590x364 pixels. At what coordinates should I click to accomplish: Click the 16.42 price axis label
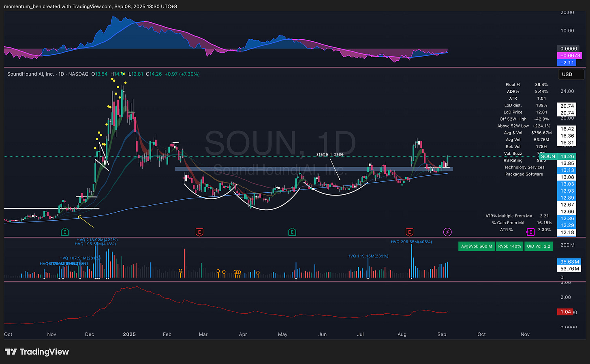[x=567, y=129]
